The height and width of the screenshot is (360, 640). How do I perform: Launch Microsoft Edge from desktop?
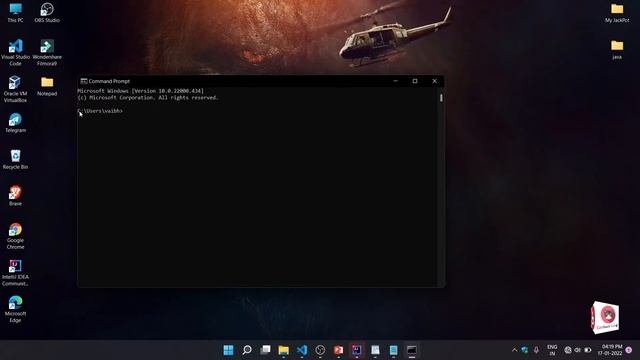(16, 309)
